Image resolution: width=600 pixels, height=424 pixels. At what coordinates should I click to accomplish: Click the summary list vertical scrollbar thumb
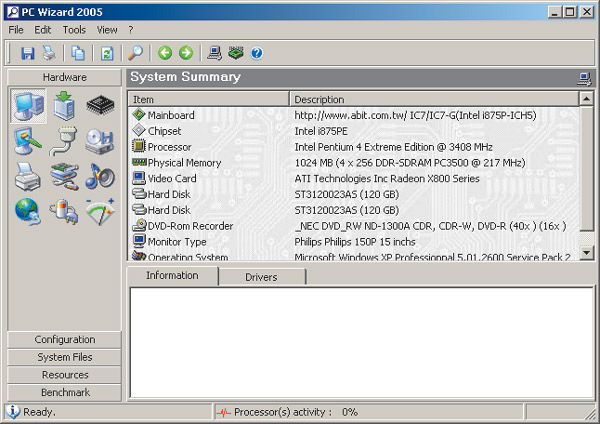pos(586,169)
